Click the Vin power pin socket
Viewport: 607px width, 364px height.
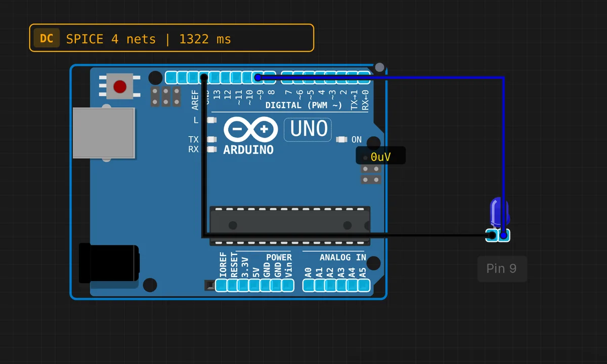coord(288,286)
